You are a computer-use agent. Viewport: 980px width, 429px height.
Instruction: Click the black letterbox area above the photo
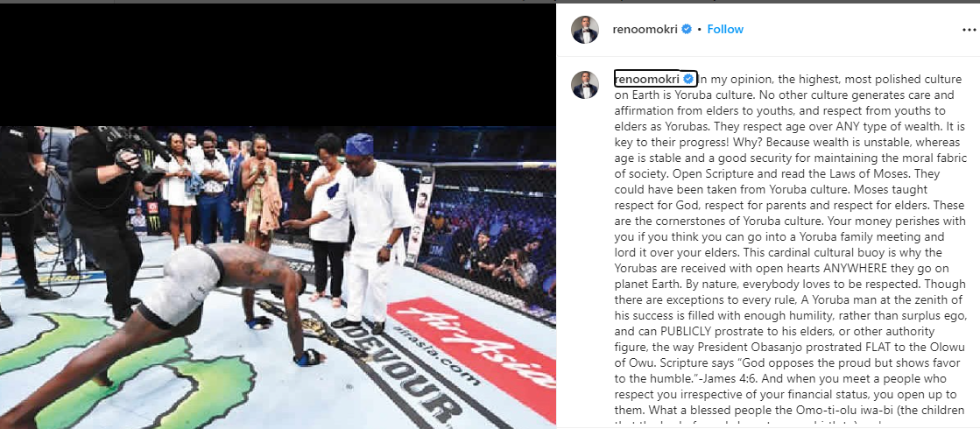click(278, 64)
